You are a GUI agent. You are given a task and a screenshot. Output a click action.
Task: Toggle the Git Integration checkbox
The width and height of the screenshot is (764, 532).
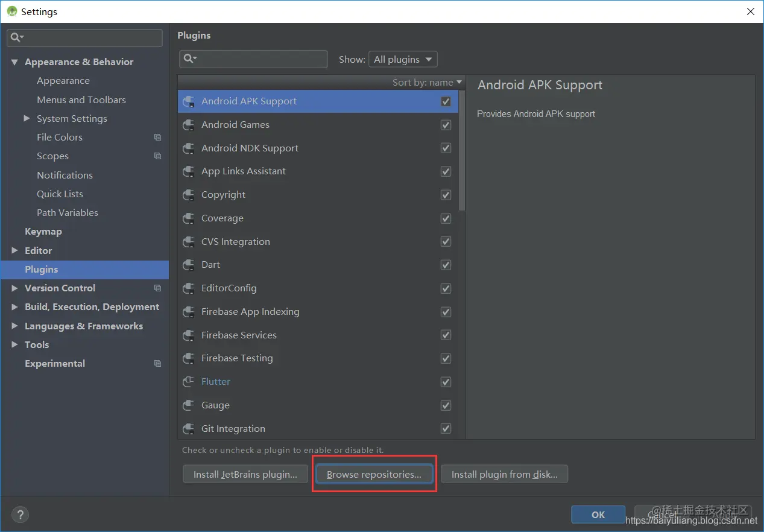446,429
